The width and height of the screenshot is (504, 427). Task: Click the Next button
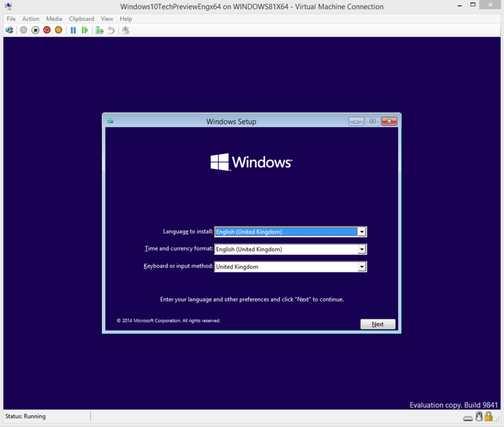[377, 324]
